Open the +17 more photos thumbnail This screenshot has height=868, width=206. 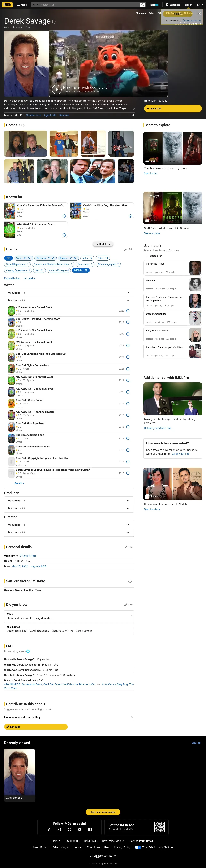pyautogui.click(x=126, y=171)
